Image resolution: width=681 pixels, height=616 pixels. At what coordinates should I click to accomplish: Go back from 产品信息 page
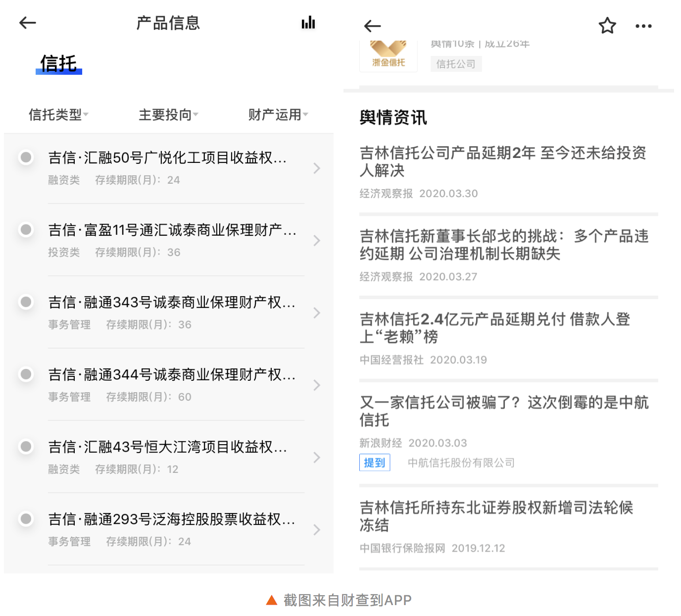point(28,22)
